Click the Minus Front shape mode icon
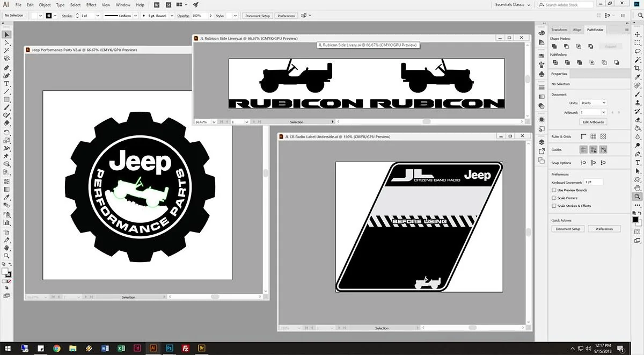The image size is (644, 355). (566, 46)
